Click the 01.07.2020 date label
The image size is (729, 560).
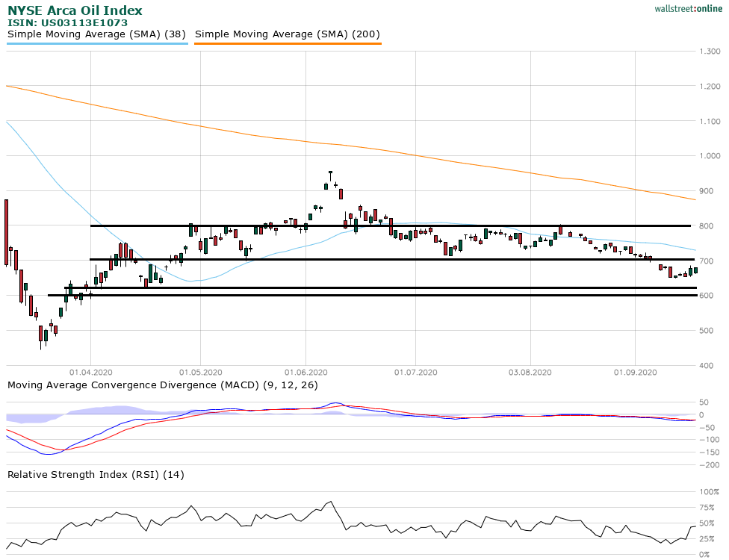pyautogui.click(x=415, y=372)
